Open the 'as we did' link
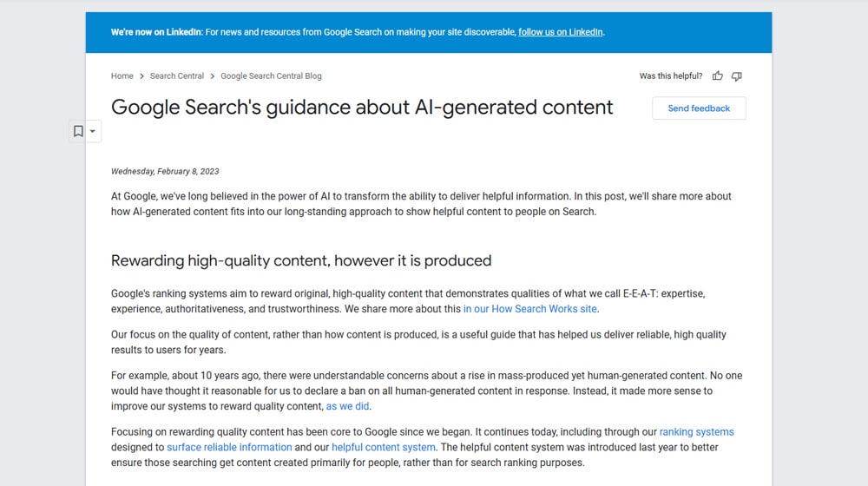Screen dimensions: 868x486 coord(347,406)
